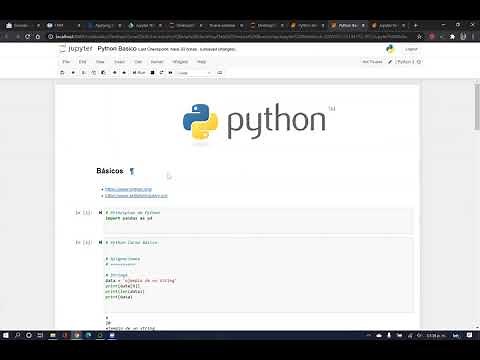Rename the notebook title Python Basico

[117, 49]
